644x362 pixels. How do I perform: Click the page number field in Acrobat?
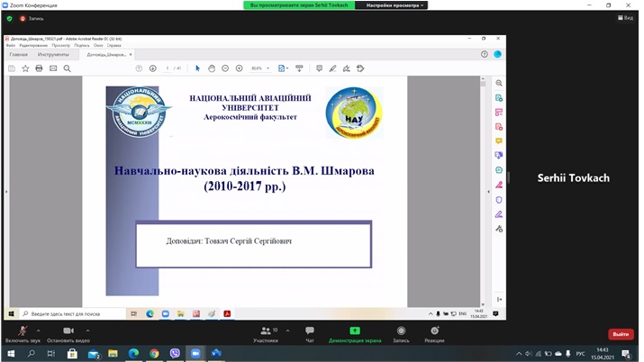[168, 68]
